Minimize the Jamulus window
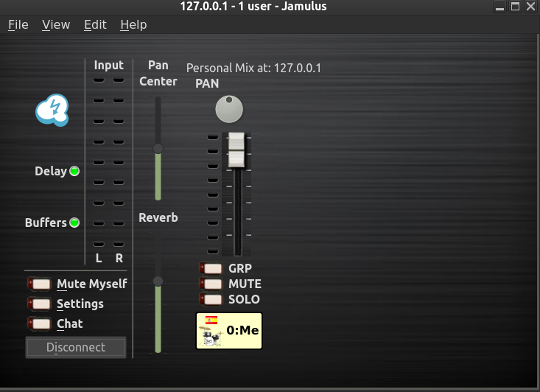This screenshot has height=392, width=540. coord(499,7)
